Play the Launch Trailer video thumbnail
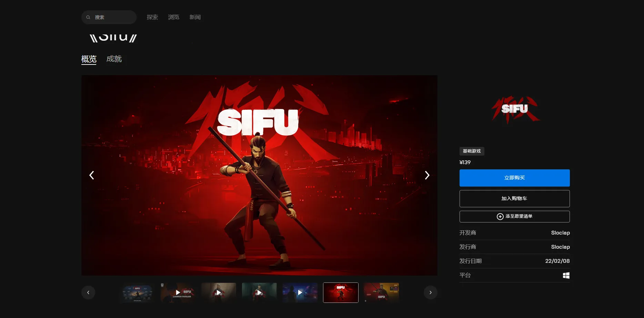644x318 pixels. pos(178,292)
